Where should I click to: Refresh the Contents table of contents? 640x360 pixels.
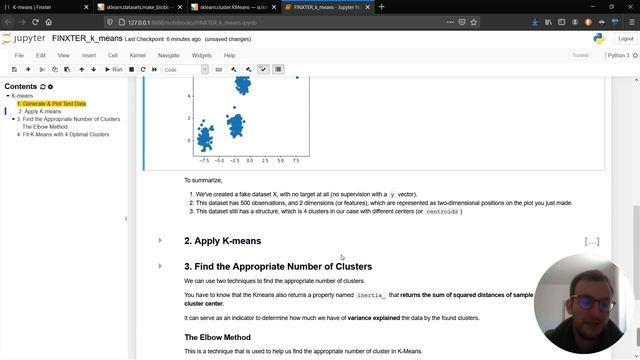(x=42, y=87)
